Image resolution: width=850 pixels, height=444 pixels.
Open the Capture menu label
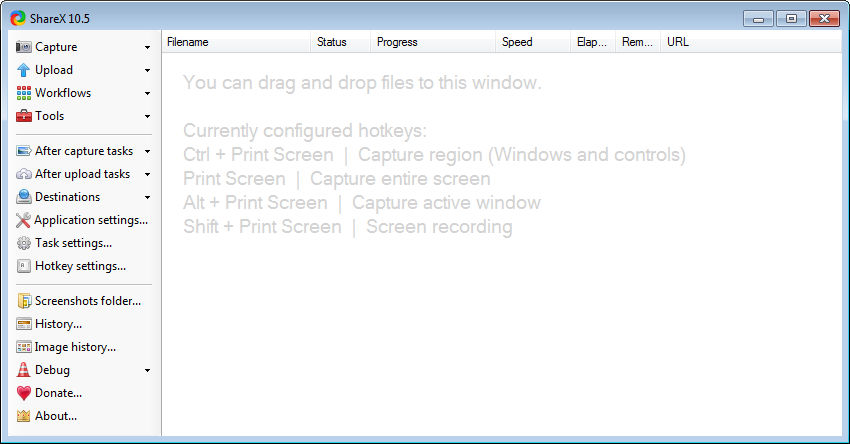(x=56, y=47)
